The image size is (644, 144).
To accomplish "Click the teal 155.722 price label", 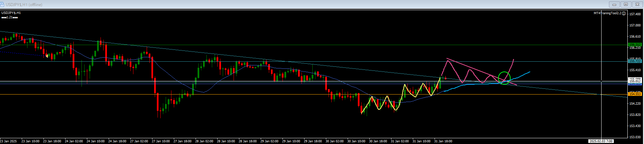I will pos(634,61).
